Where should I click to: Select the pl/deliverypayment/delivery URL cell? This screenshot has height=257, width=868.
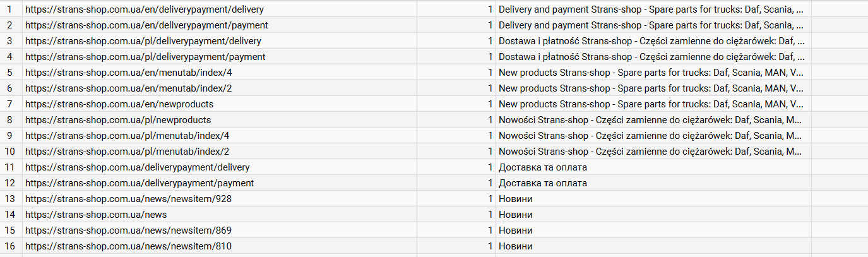pyautogui.click(x=143, y=41)
